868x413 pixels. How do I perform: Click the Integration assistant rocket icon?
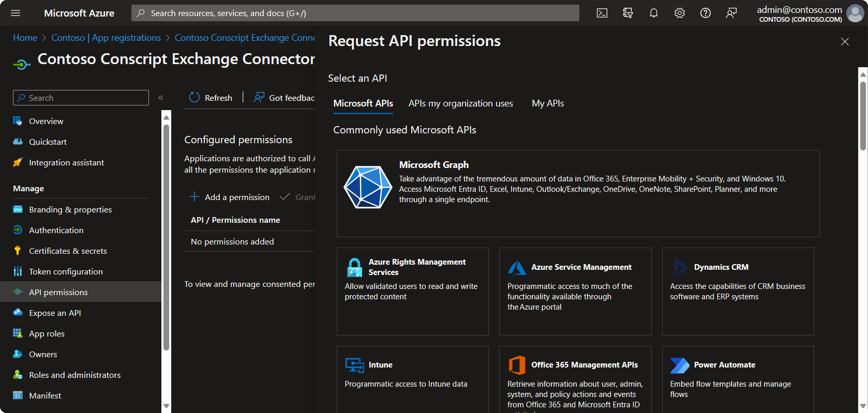18,162
